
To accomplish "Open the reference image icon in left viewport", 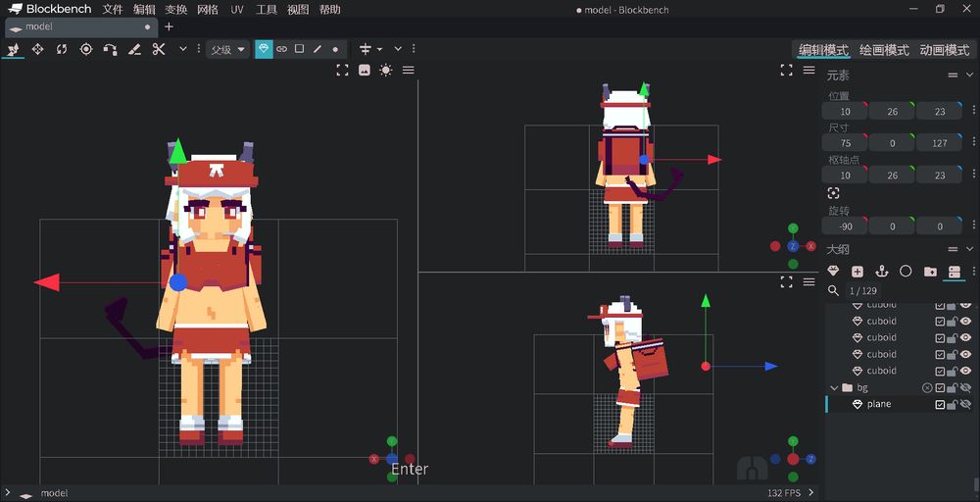I will (364, 71).
